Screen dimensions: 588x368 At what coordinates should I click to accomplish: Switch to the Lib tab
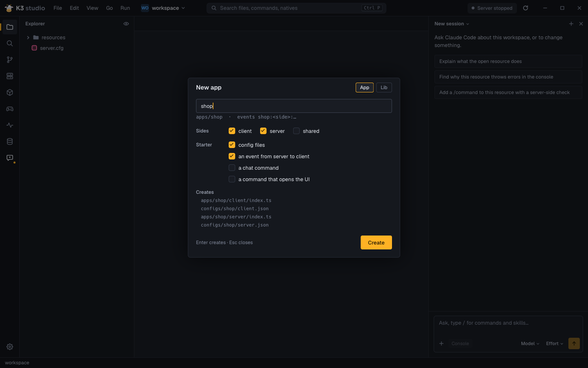click(x=384, y=88)
